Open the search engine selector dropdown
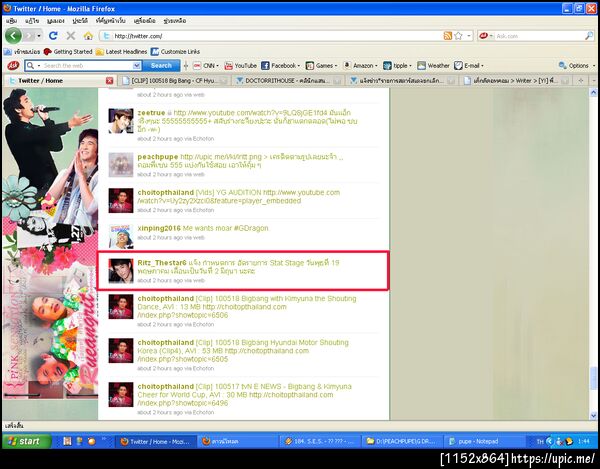Image resolution: width=600 pixels, height=469 pixels. [x=486, y=36]
